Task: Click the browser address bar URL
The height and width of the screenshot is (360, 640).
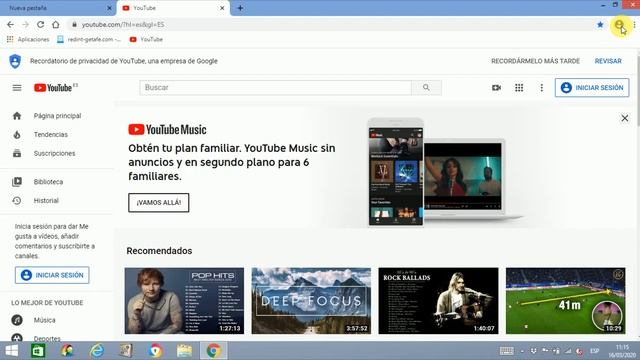Action: pos(123,24)
